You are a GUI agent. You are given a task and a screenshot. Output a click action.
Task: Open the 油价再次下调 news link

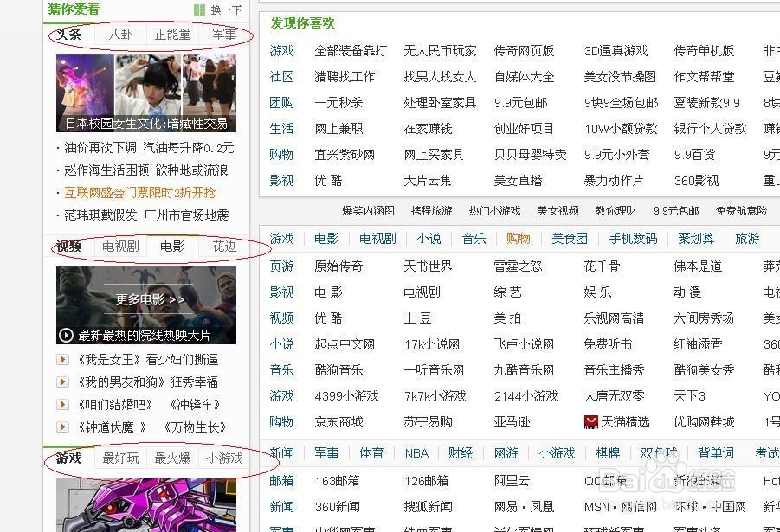coord(149,148)
